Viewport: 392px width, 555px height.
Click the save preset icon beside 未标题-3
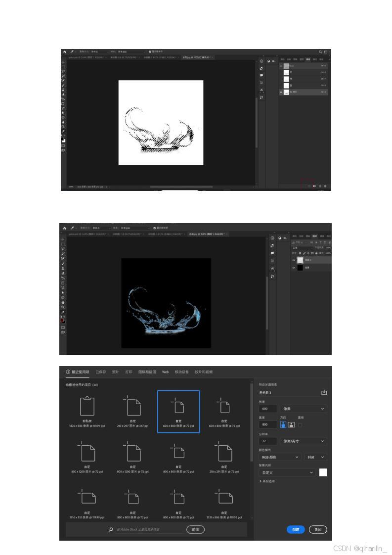324,392
